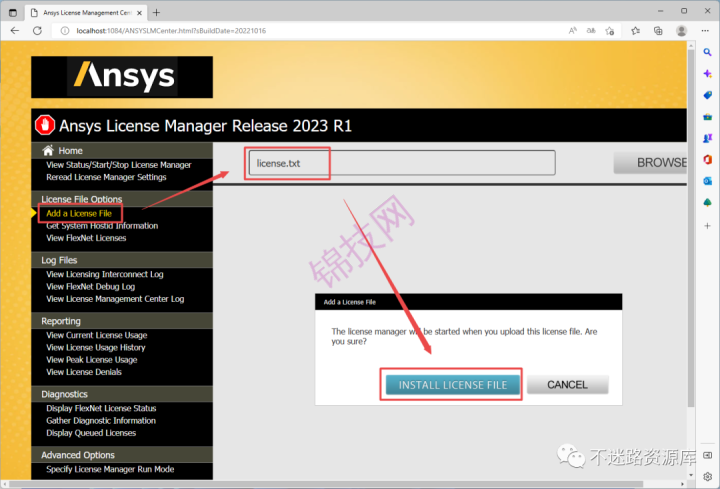Click the Read aloud icon
This screenshot has height=489, width=720.
tap(573, 31)
